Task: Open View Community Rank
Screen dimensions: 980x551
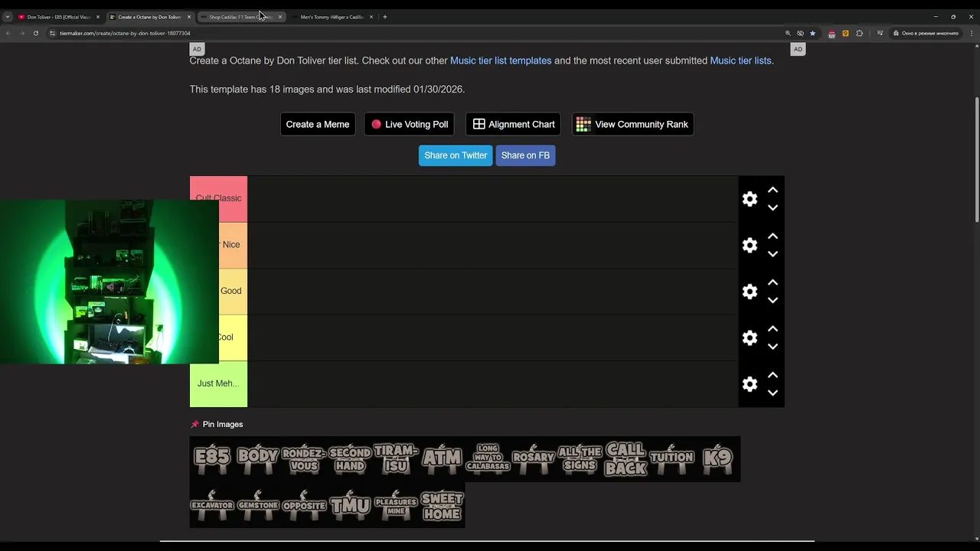Action: [x=632, y=124]
